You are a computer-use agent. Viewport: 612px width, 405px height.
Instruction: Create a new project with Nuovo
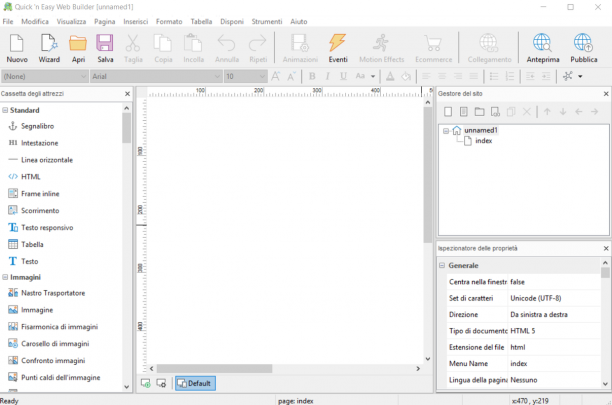click(17, 48)
